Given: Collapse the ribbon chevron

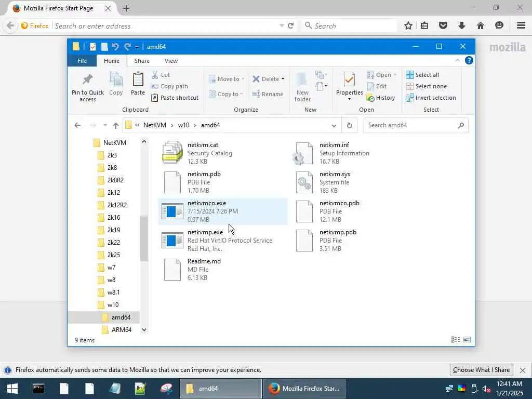Looking at the screenshot, I should click(x=457, y=60).
